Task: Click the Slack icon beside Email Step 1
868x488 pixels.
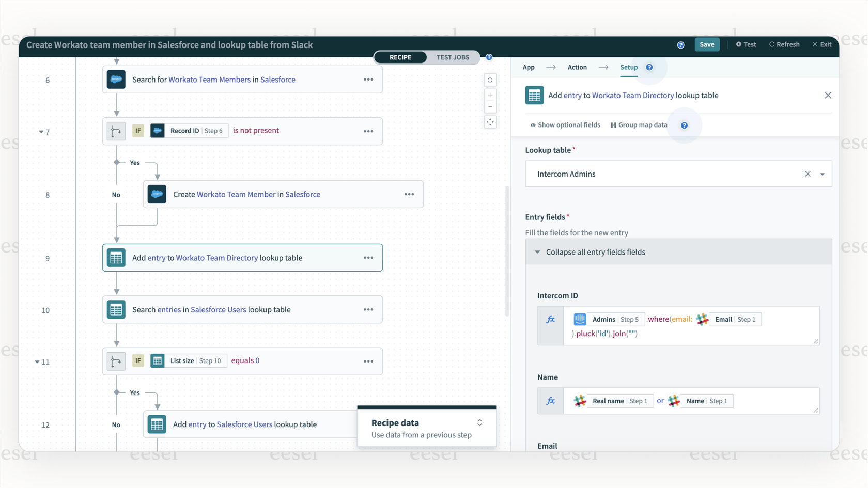Action: (702, 319)
